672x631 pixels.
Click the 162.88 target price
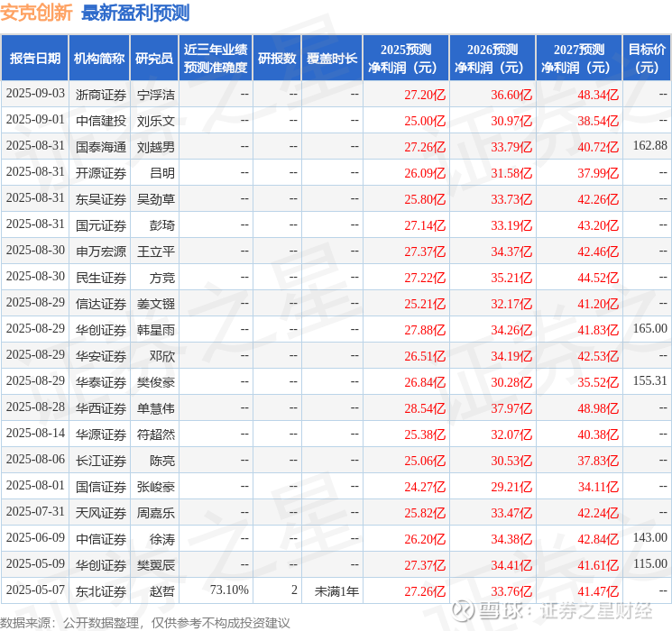click(650, 145)
